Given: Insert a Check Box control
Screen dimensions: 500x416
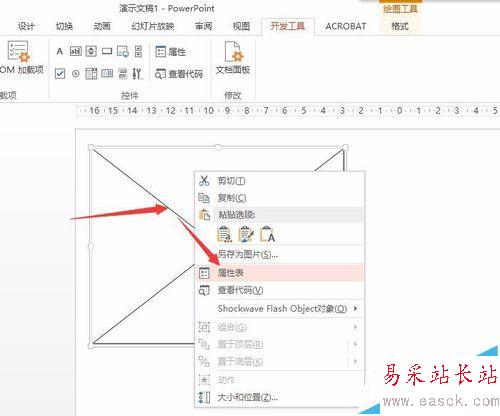Looking at the screenshot, I should [60, 73].
